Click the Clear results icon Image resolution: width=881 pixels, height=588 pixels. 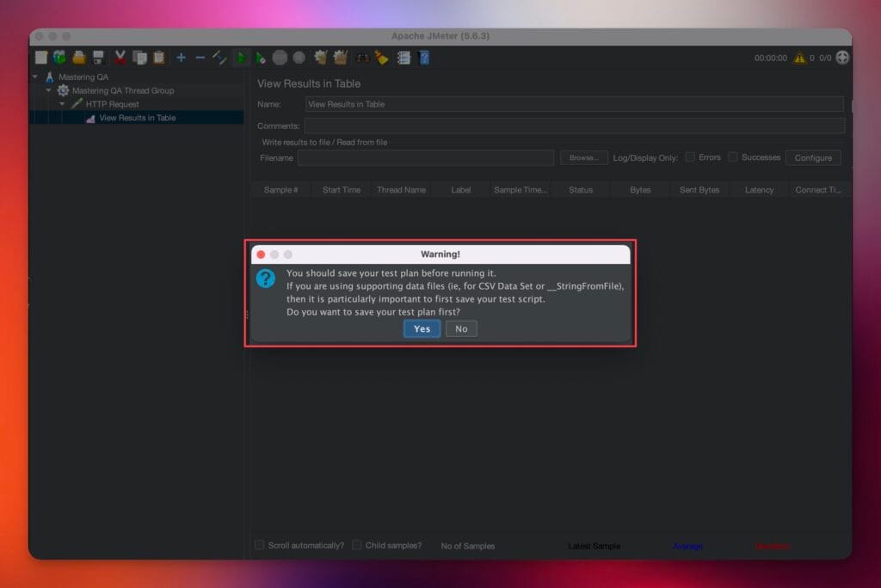(x=320, y=58)
